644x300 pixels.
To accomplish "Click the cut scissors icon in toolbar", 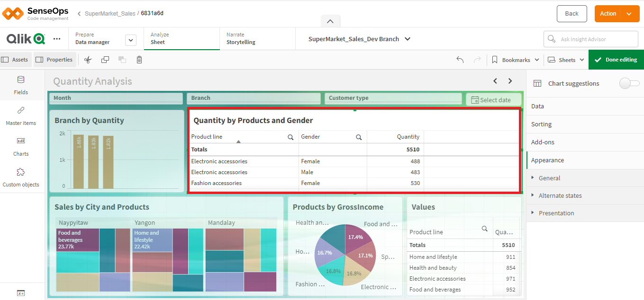I will [x=88, y=60].
